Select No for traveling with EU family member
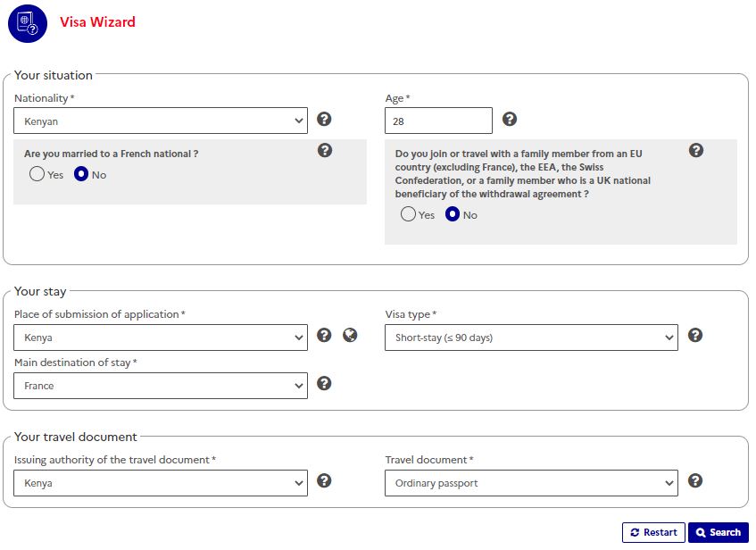The image size is (756, 550). point(453,213)
